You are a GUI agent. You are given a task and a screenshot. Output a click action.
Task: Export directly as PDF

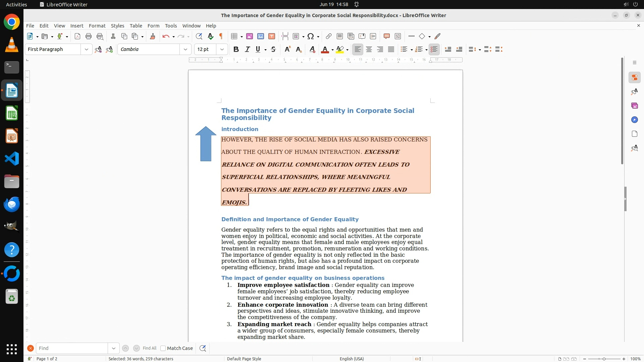[77, 37]
